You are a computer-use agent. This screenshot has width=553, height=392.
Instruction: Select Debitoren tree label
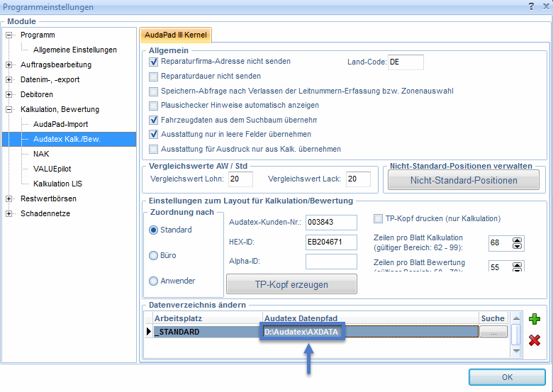tap(37, 94)
